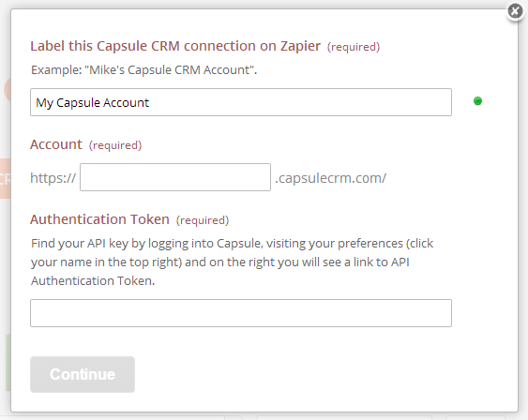Click the API key help paragraph
This screenshot has width=528, height=420.
point(232,262)
